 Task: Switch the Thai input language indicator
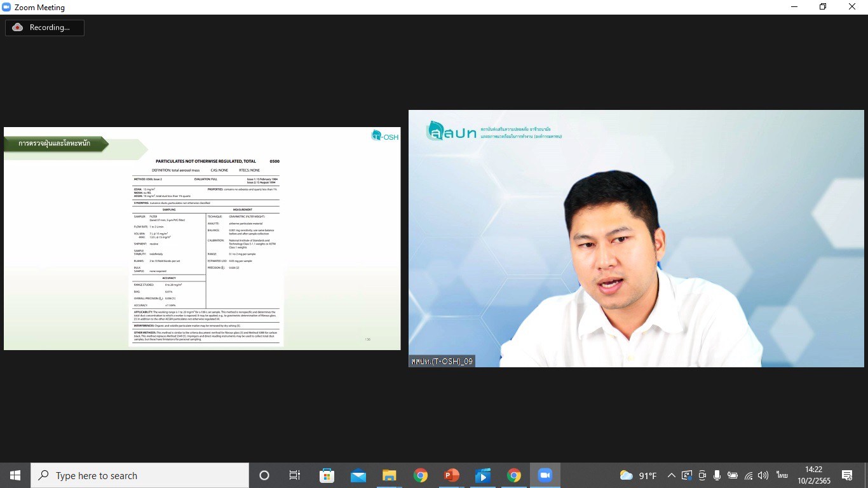tap(782, 475)
